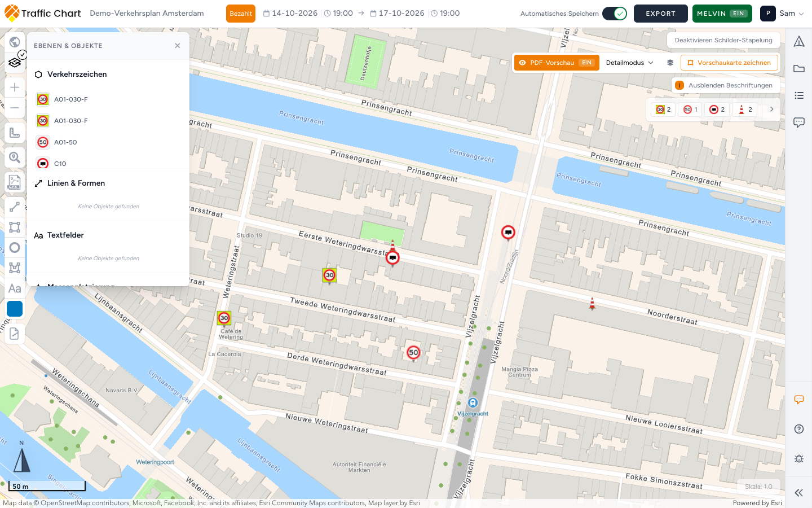
Task: Select the line drawing tool
Action: click(15, 207)
